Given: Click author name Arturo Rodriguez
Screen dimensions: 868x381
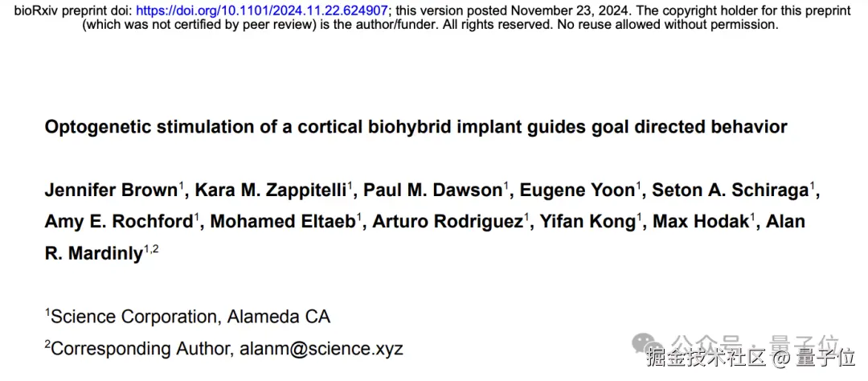Looking at the screenshot, I should (447, 221).
